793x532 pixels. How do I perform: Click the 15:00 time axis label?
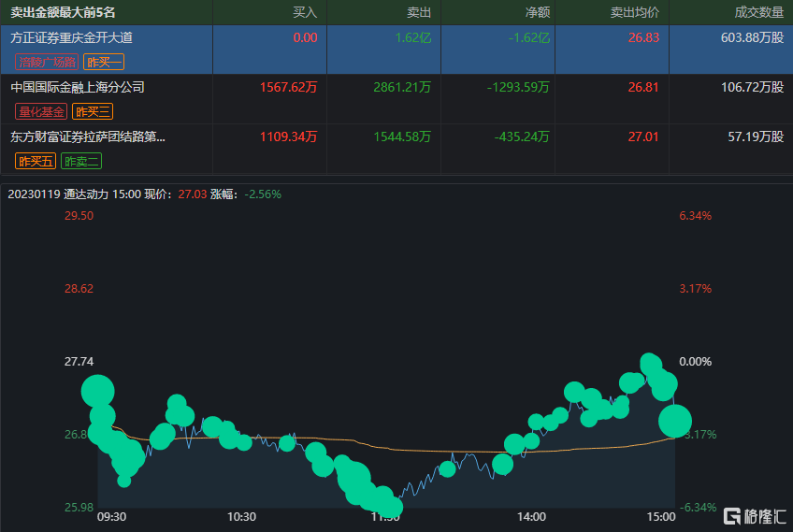(661, 517)
